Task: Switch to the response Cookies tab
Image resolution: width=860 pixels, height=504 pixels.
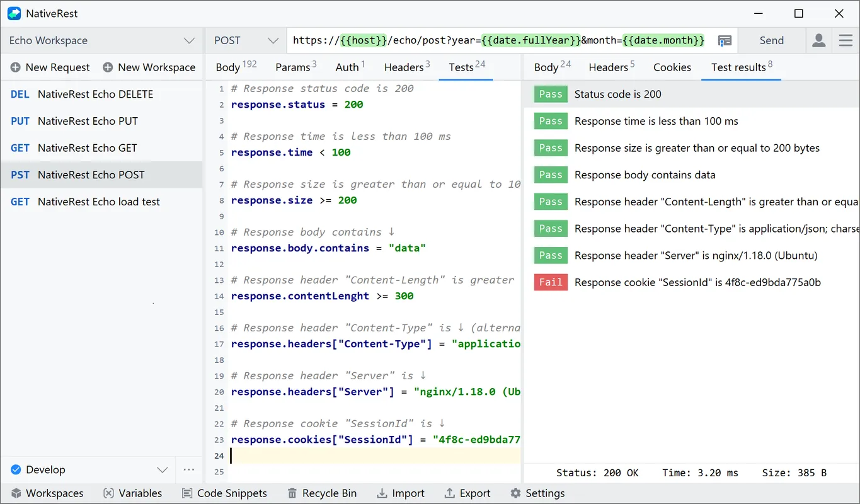Action: (x=672, y=67)
